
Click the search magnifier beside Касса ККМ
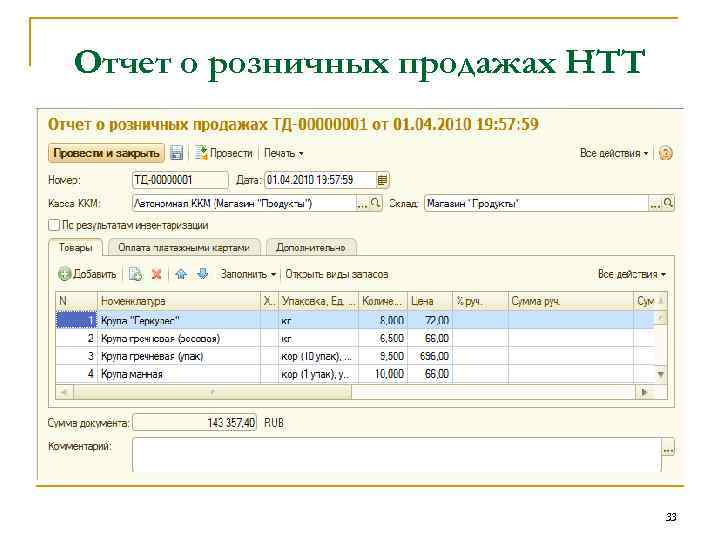click(x=376, y=203)
